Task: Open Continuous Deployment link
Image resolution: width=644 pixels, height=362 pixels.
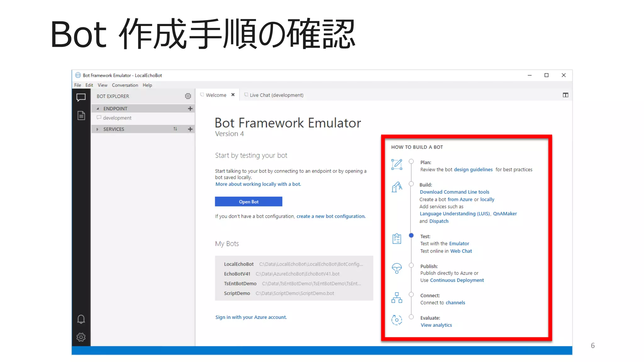Action: point(457,280)
